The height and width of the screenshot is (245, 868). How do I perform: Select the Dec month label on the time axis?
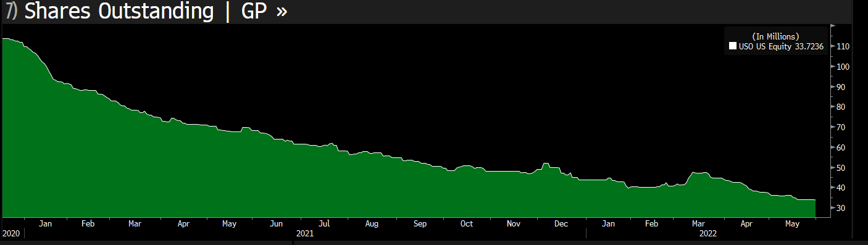click(561, 223)
